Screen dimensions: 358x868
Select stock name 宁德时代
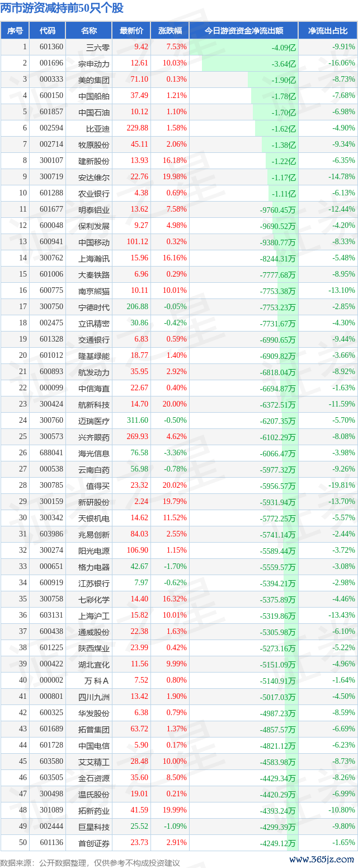(x=94, y=307)
